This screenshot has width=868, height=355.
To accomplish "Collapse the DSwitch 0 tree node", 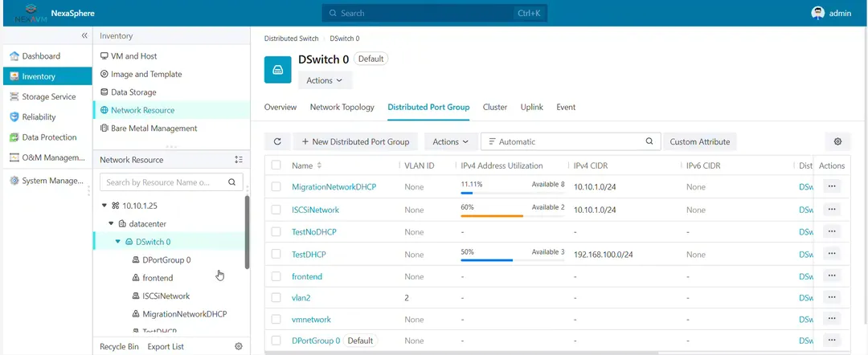I will coord(118,242).
